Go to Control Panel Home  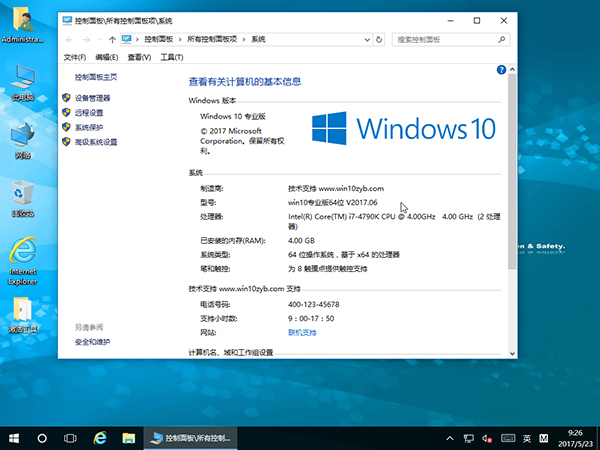[x=95, y=77]
